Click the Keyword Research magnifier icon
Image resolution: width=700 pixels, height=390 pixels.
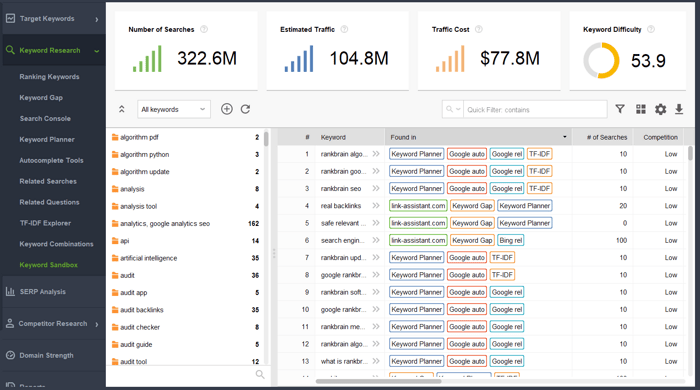click(x=10, y=50)
